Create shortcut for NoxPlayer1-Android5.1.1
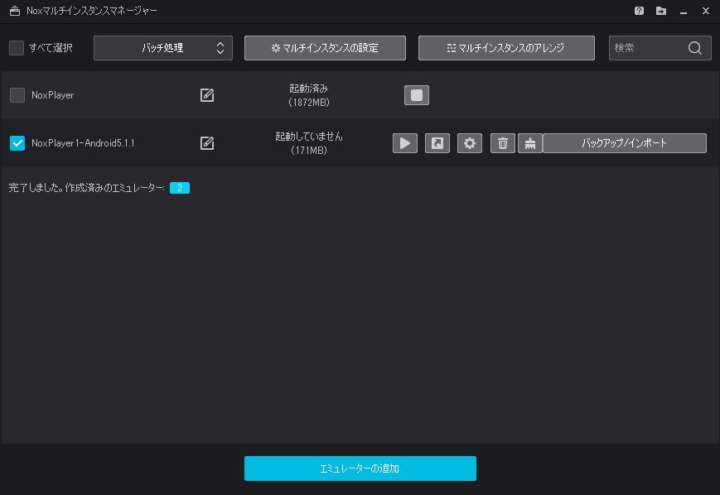720x495 pixels. click(x=437, y=143)
